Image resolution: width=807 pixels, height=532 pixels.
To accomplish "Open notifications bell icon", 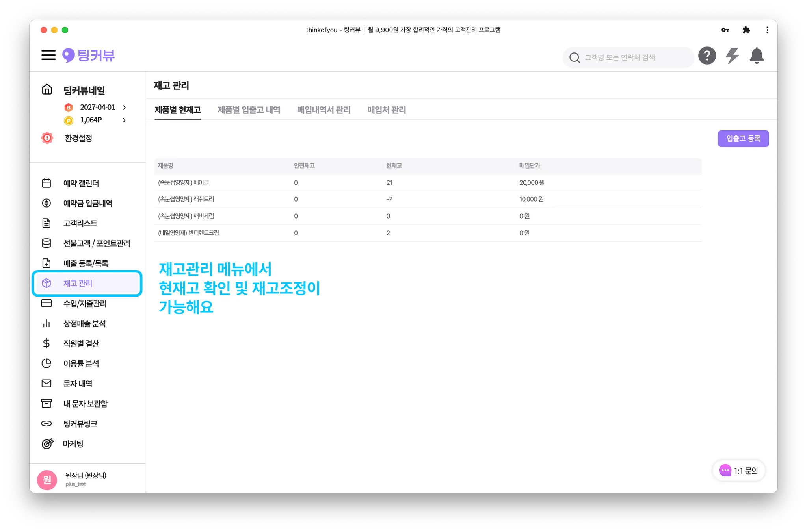I will 757,56.
